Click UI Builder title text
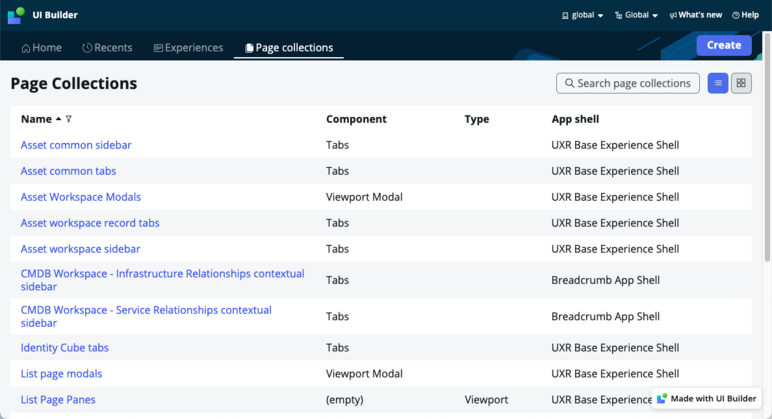772x419 pixels. click(55, 15)
